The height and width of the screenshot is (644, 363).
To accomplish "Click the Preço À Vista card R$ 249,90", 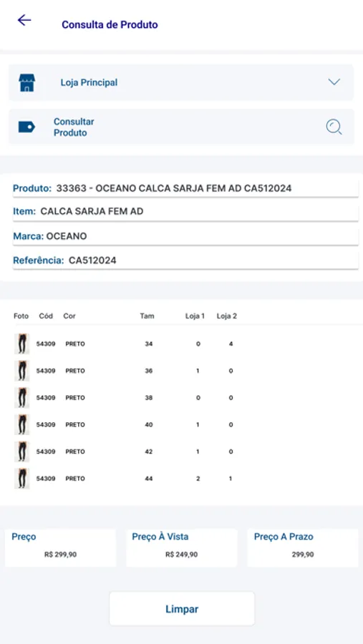I will [x=182, y=548].
